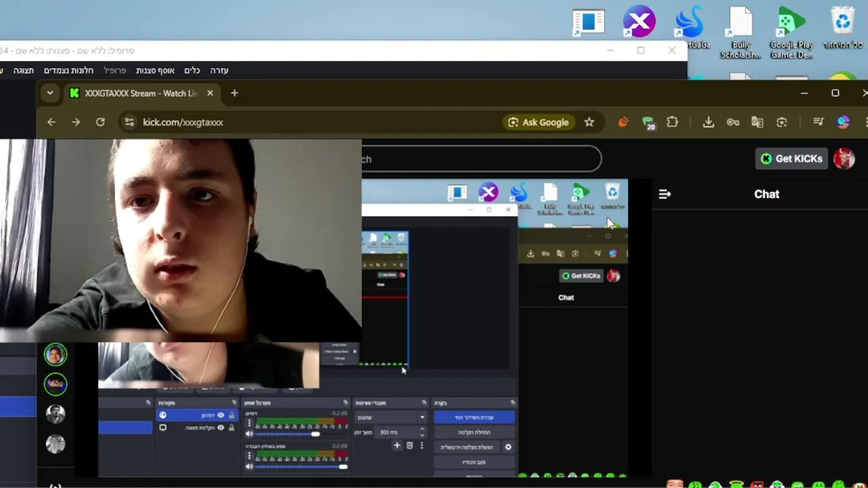868x488 pixels.
Task: Toggle eye visibility of דפדפן source
Action: pyautogui.click(x=221, y=415)
